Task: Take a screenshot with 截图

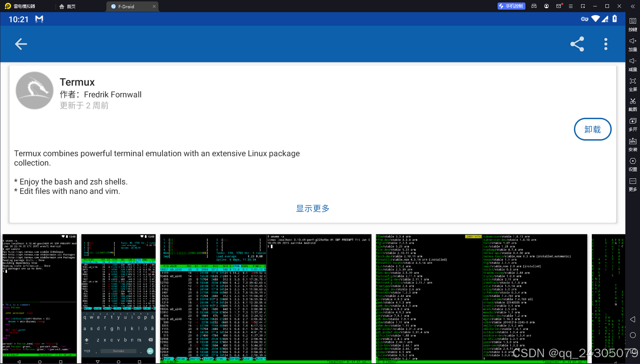Action: (x=633, y=104)
